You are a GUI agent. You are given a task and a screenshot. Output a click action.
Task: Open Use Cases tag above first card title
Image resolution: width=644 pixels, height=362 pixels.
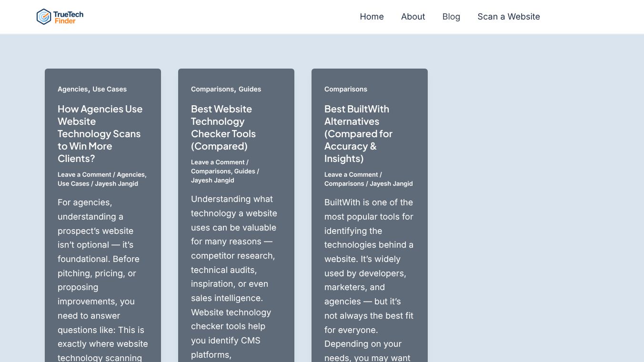pyautogui.click(x=110, y=89)
